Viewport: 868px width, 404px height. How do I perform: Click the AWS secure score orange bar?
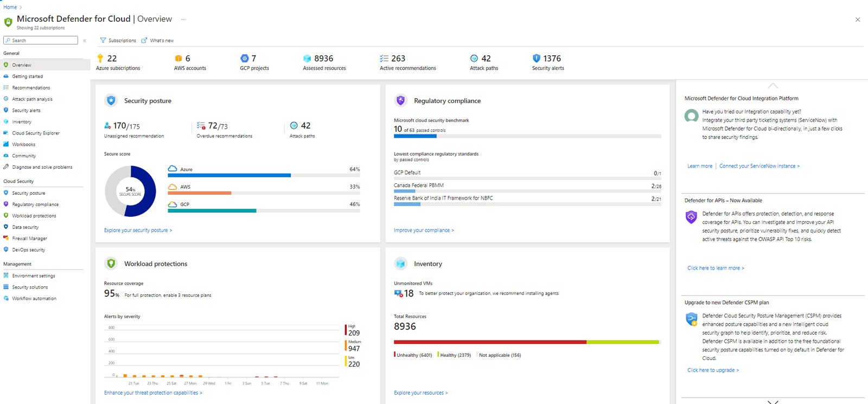[x=200, y=193]
